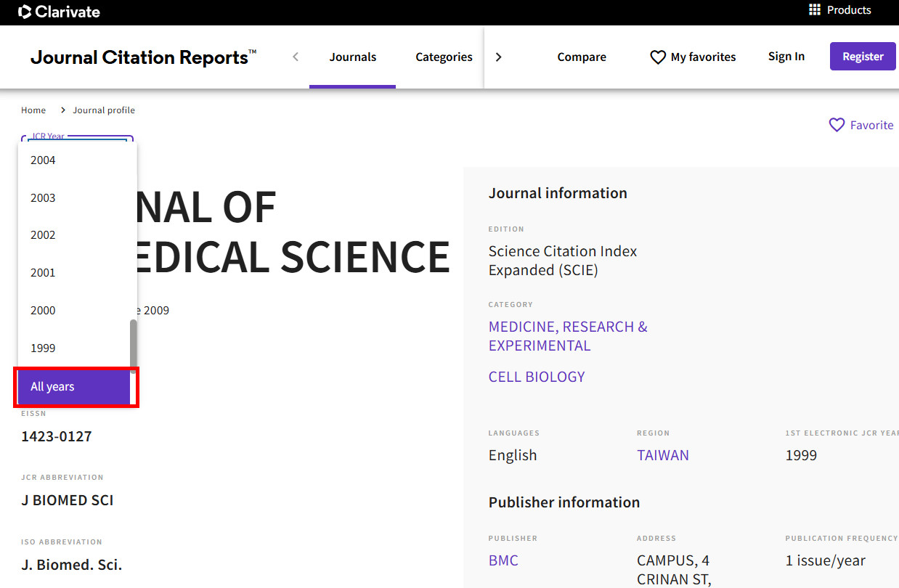Click the left arrow of the nav tabs

pyautogui.click(x=296, y=57)
